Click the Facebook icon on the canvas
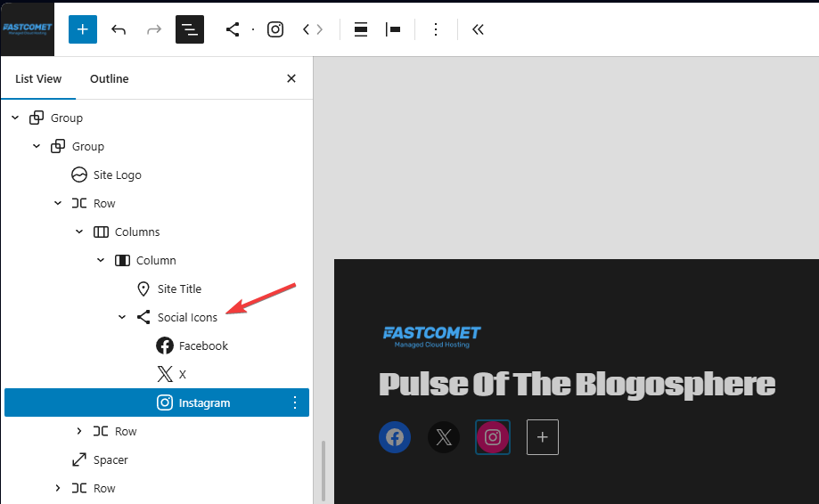 pyautogui.click(x=395, y=437)
